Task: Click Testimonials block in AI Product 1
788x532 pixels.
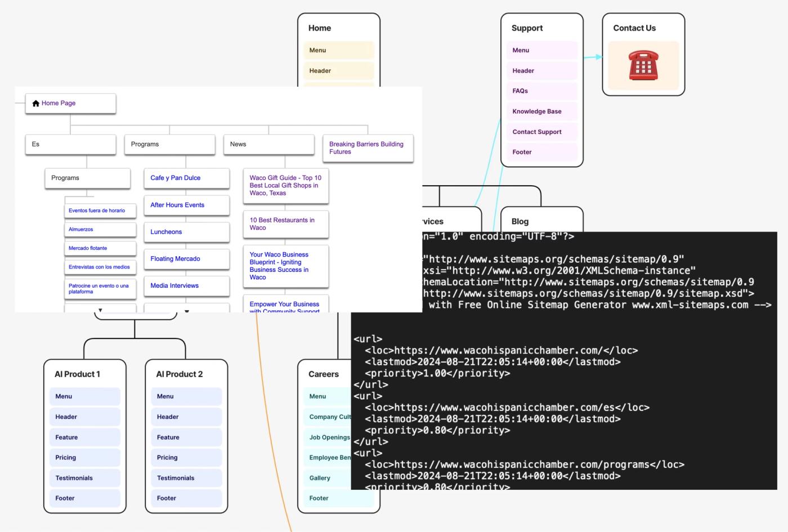Action: pos(85,479)
